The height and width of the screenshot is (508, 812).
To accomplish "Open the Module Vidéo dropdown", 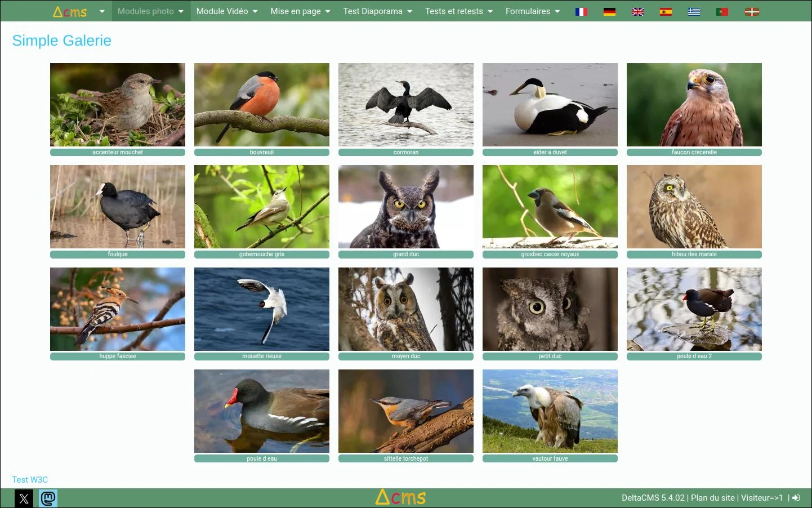I will (226, 11).
